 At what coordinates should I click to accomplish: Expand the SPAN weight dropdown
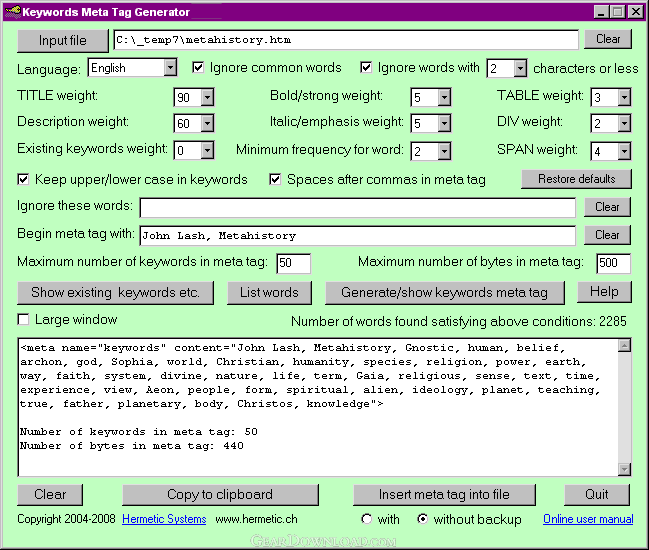point(624,152)
